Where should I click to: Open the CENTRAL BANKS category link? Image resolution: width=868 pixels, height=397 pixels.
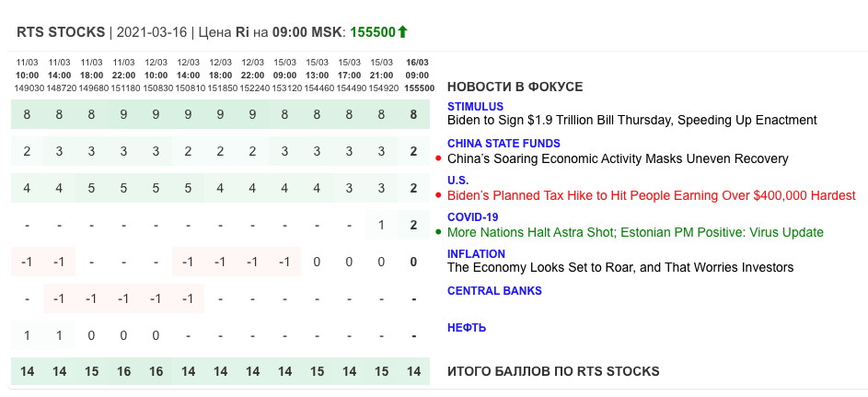(494, 291)
